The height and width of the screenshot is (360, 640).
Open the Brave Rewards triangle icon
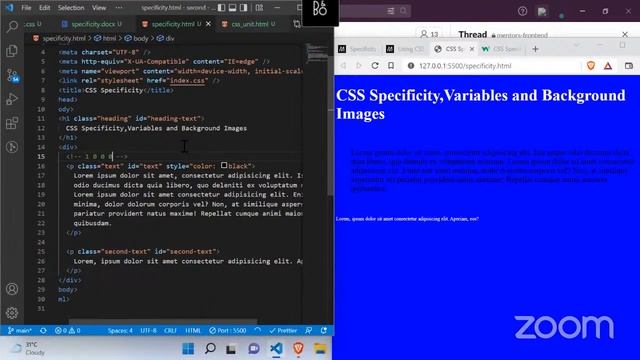[x=608, y=66]
